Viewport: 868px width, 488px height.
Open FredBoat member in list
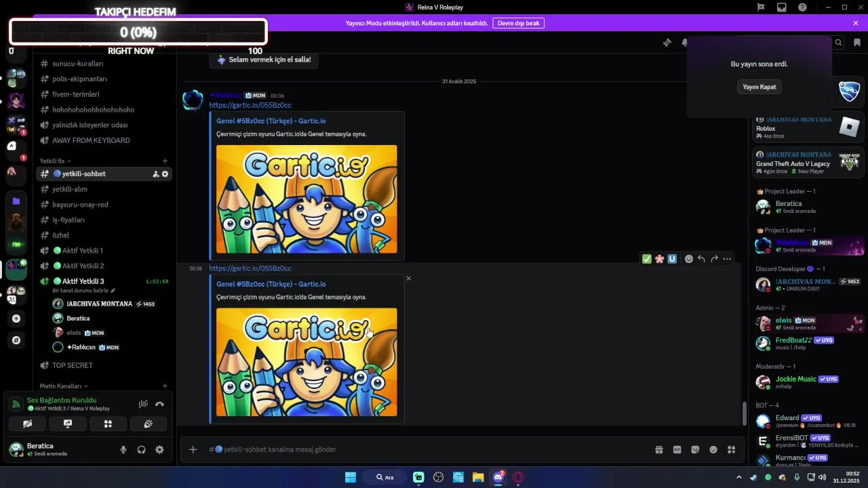pyautogui.click(x=808, y=344)
